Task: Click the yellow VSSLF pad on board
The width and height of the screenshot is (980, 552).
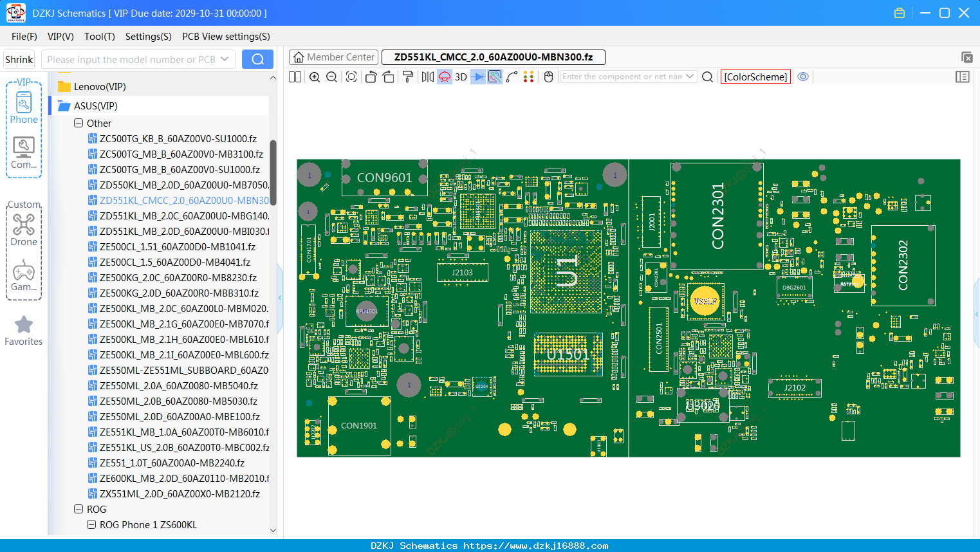Action: [705, 301]
